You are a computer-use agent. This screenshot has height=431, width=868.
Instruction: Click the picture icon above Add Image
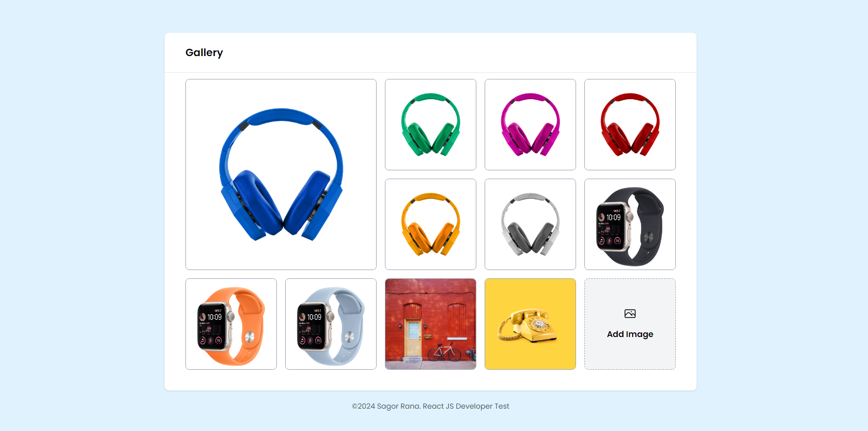click(x=630, y=314)
